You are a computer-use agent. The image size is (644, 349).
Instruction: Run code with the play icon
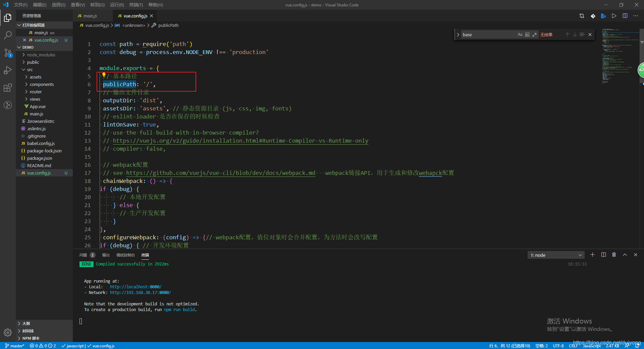coord(614,16)
